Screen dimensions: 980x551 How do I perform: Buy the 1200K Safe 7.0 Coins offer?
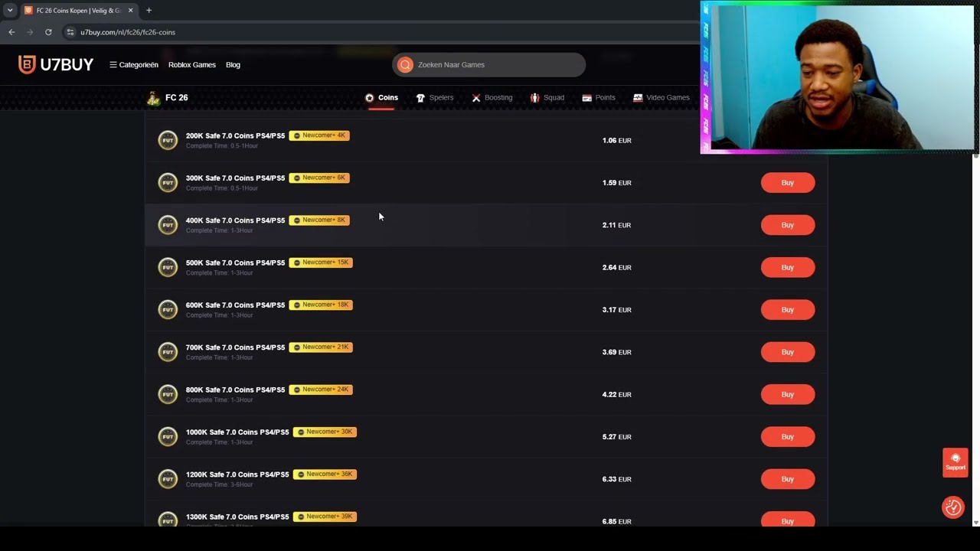(x=788, y=479)
